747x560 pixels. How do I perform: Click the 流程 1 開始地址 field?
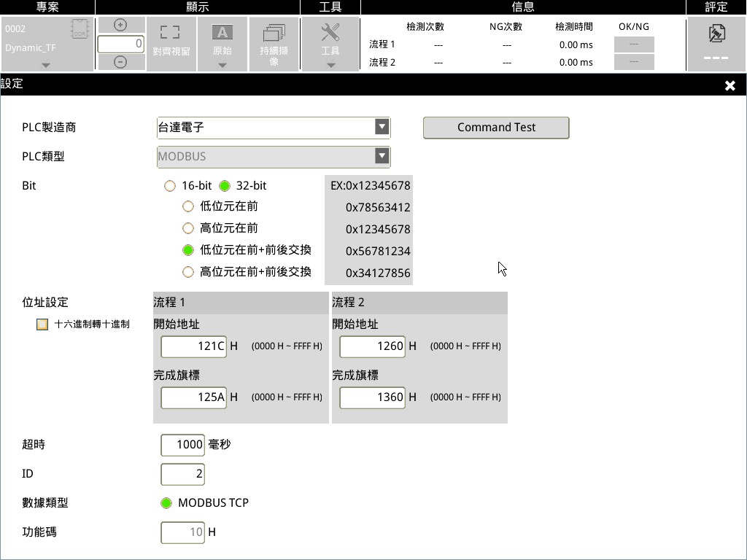click(x=193, y=346)
